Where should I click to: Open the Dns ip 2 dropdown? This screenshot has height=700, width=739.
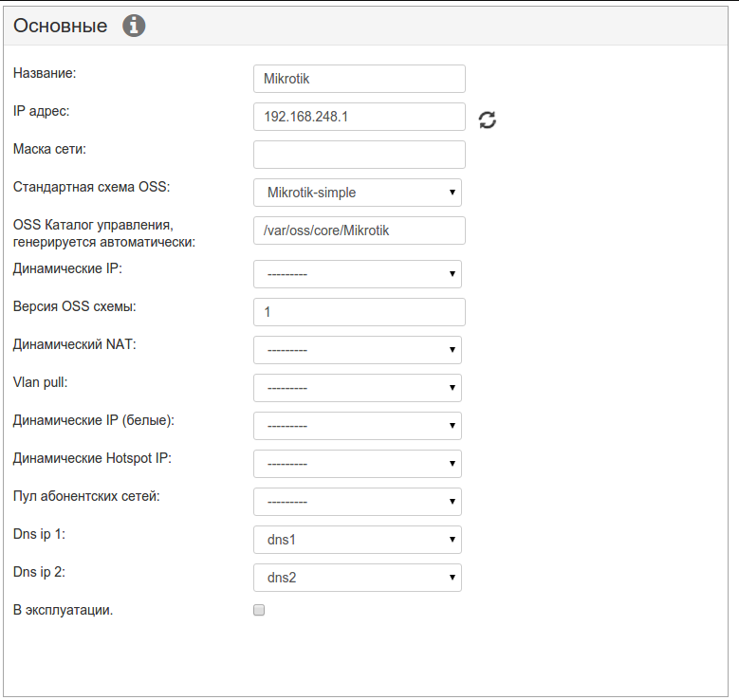[x=358, y=578]
